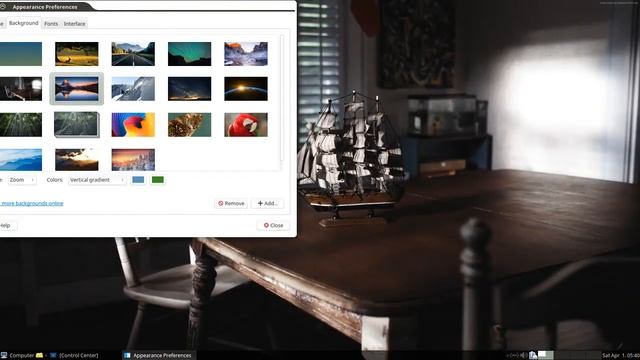Select the mountain road wallpaper thumbnail

(x=133, y=54)
